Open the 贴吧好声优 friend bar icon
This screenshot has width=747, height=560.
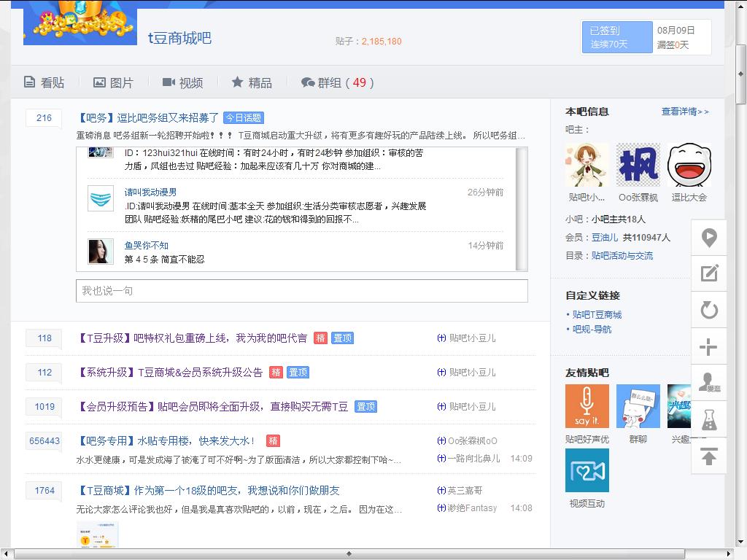[x=587, y=406]
